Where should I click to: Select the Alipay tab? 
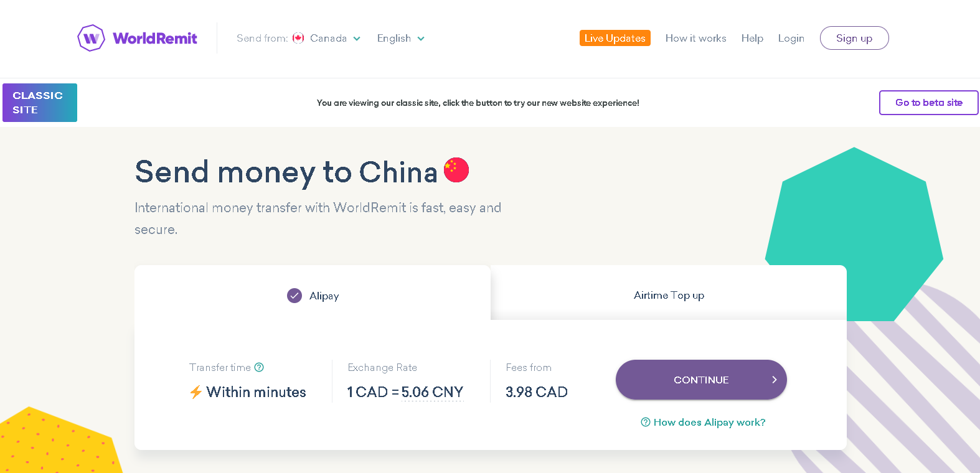click(x=313, y=296)
